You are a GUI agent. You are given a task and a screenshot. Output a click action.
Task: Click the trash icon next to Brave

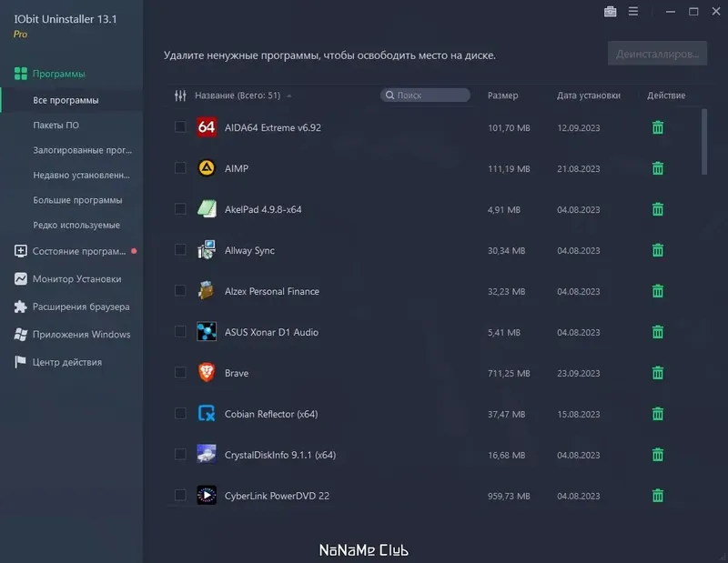[x=657, y=373]
